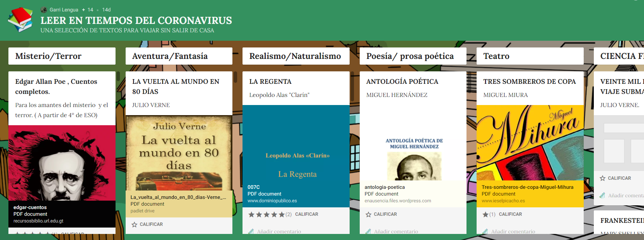Click the star icon under Veinte Mil Leguas
This screenshot has height=240, width=644.
coord(603,178)
